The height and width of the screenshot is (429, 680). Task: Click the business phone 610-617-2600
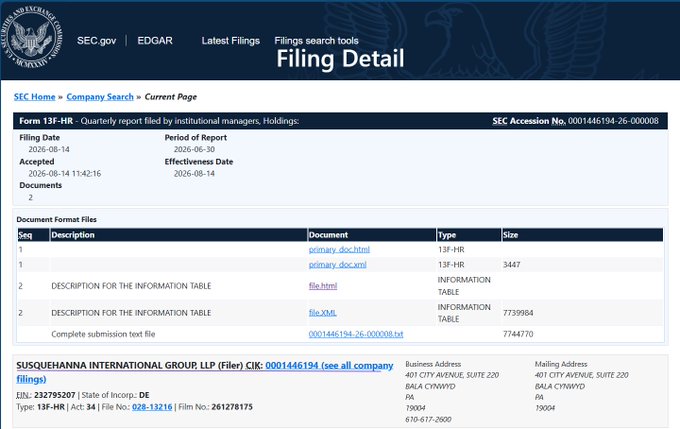(x=428, y=419)
